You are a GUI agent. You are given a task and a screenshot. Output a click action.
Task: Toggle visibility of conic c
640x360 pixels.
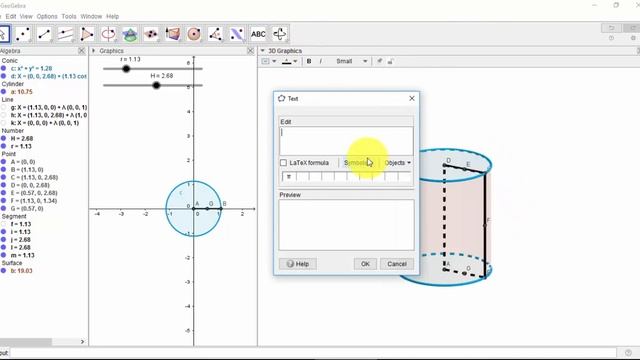(x=4, y=68)
